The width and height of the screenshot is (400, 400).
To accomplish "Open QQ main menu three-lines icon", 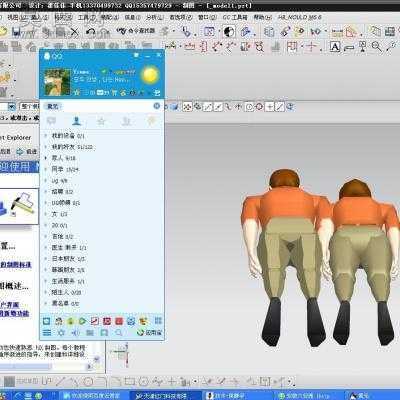I will (x=47, y=333).
